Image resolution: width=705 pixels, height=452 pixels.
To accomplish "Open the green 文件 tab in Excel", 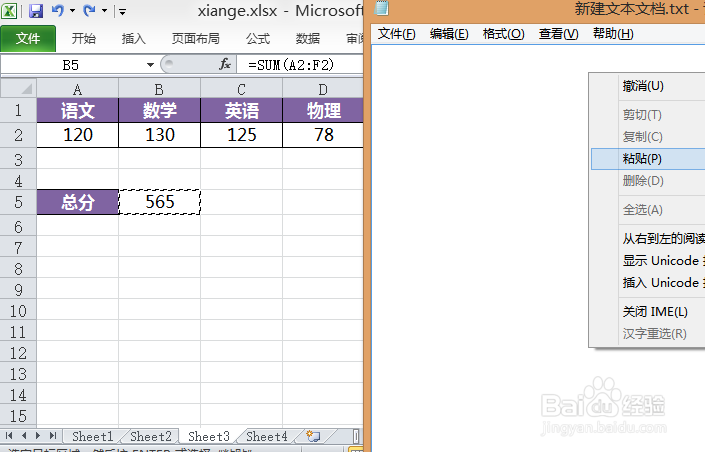I will (28, 39).
